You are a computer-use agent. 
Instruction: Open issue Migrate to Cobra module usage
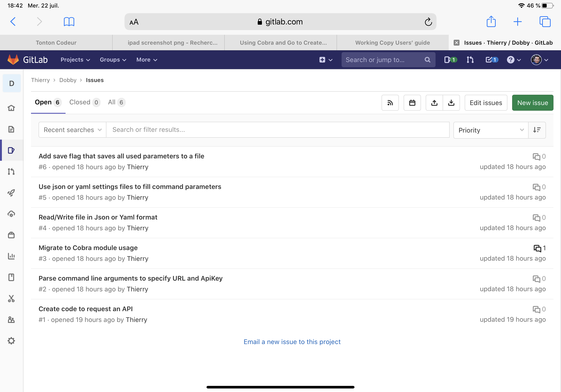(x=88, y=248)
